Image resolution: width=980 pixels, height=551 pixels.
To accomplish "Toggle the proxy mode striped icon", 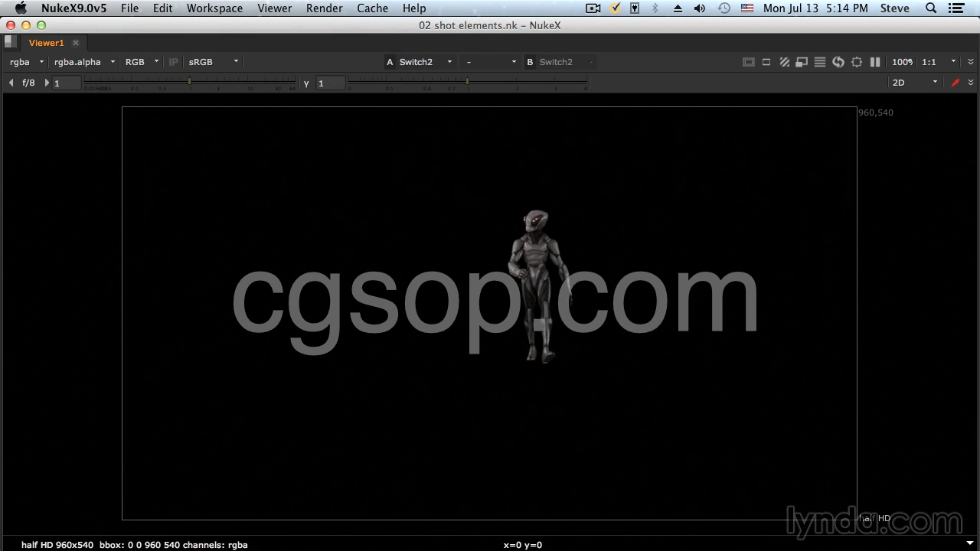I will (785, 62).
